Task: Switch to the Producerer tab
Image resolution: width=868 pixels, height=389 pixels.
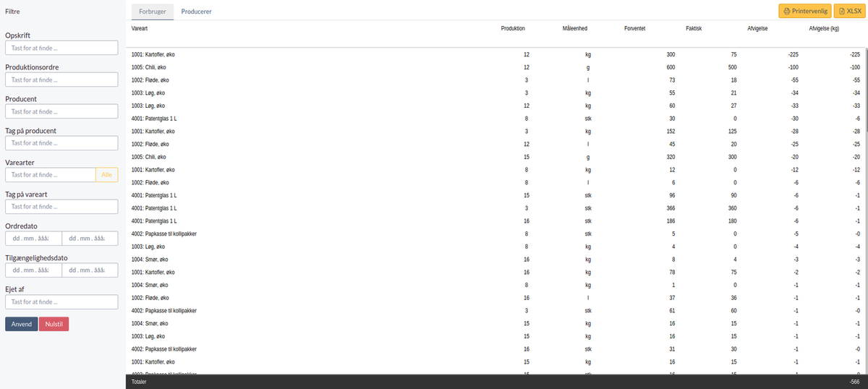Action: pos(197,12)
